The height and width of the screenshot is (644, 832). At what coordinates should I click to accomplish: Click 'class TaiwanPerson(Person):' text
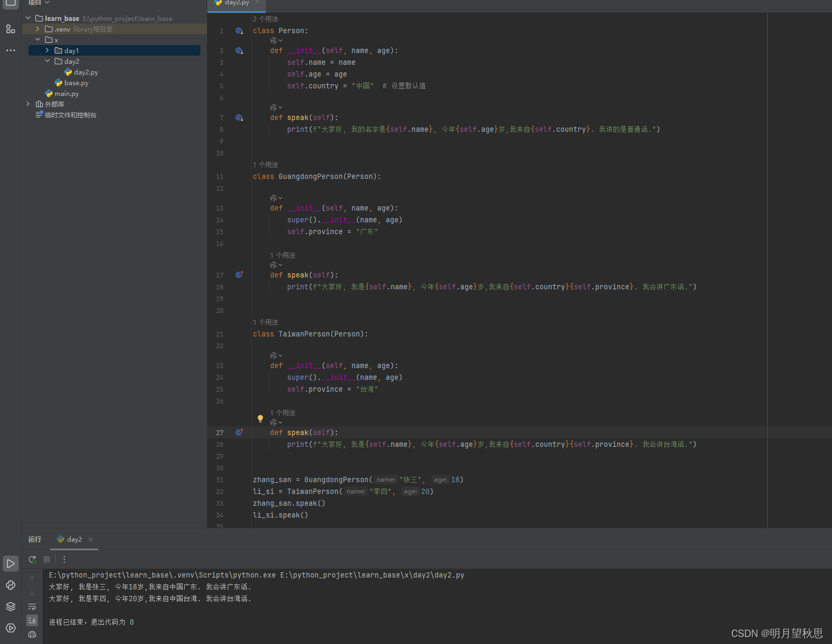pos(311,334)
